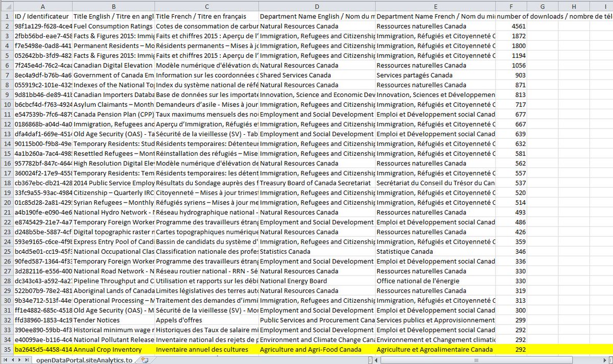Image resolution: width=613 pixels, height=364 pixels.
Task: Click the 'Title French / Titre en français' cell
Action: 206,16
